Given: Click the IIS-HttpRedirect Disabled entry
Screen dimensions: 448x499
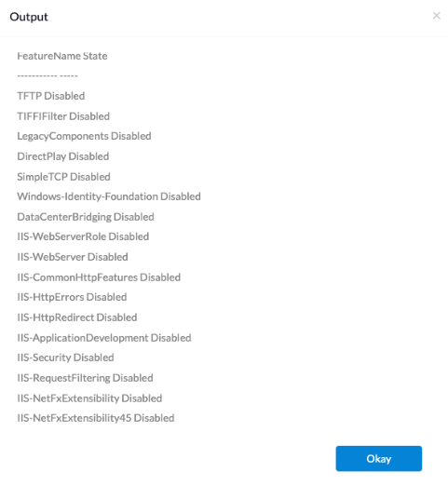Looking at the screenshot, I should click(x=77, y=317).
